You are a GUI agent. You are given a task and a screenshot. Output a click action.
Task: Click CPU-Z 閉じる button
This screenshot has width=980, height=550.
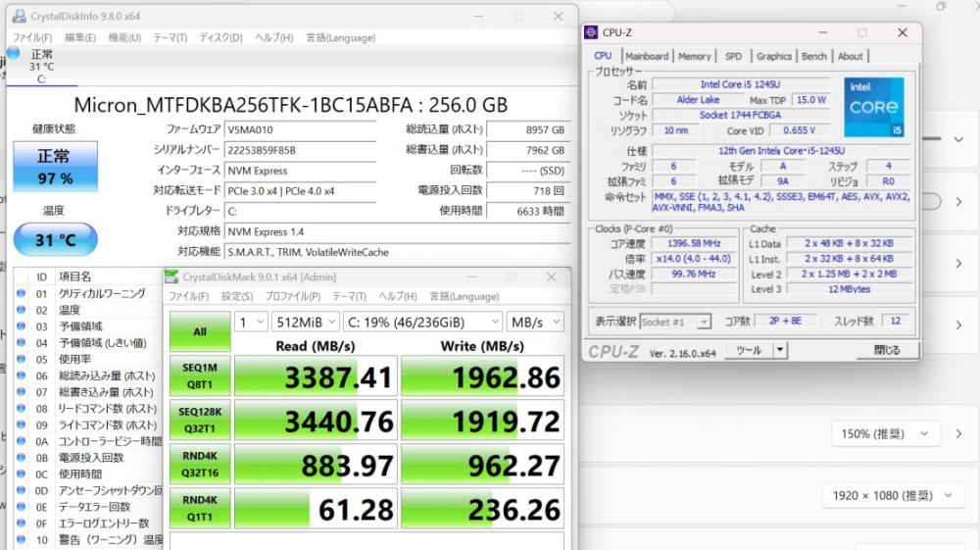pyautogui.click(x=887, y=350)
